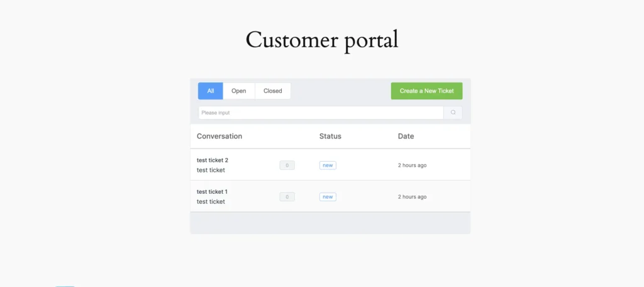Click the reply count badge for test ticket 2
The image size is (644, 287).
pyautogui.click(x=287, y=166)
